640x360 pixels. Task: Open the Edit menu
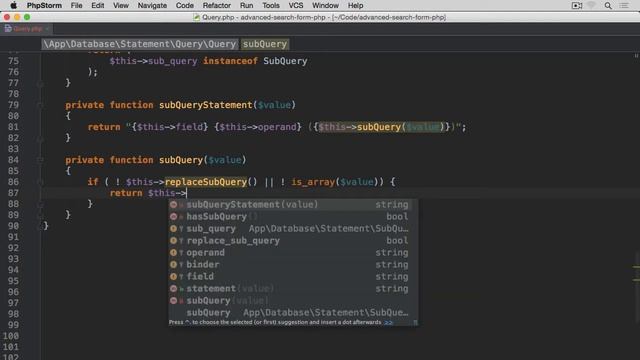click(98, 5)
